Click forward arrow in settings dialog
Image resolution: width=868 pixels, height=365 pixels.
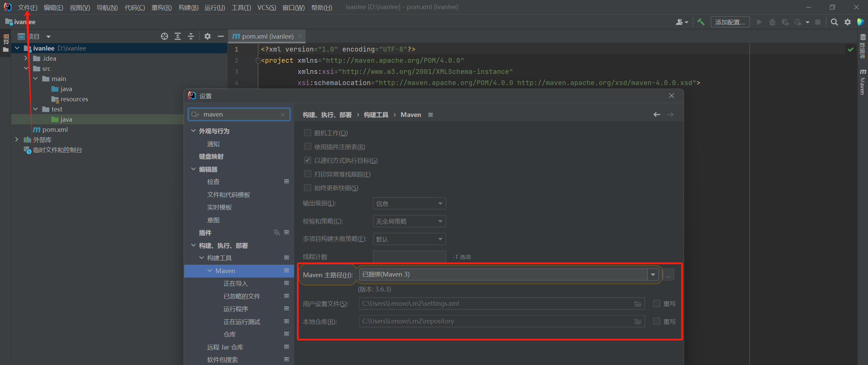click(670, 115)
